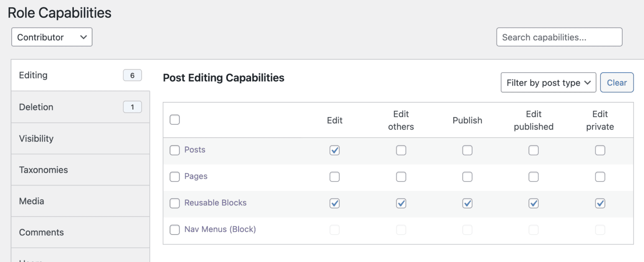
Task: Toggle the Reusable Blocks row checkbox
Action: [175, 203]
